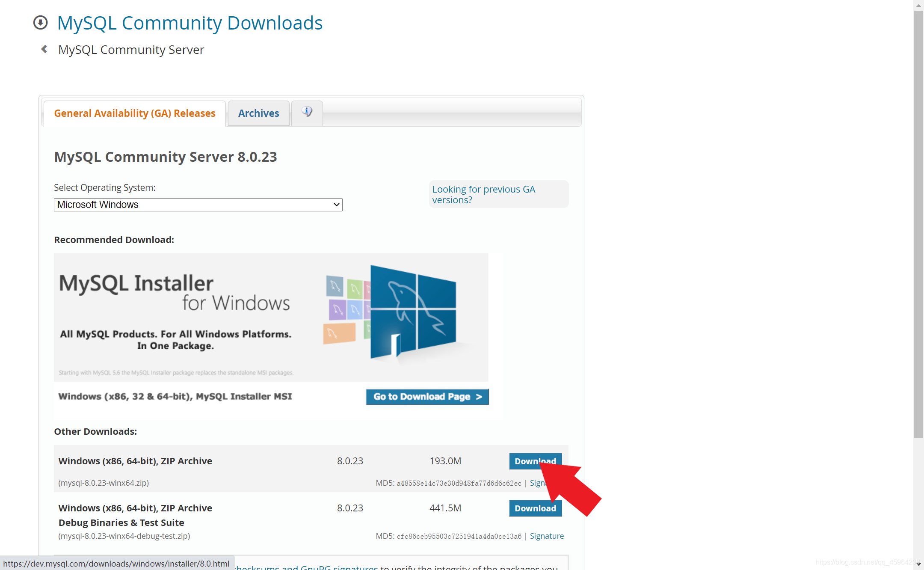This screenshot has height=570, width=924.
Task: Follow Looking for previous GA versions link
Action: [x=483, y=194]
